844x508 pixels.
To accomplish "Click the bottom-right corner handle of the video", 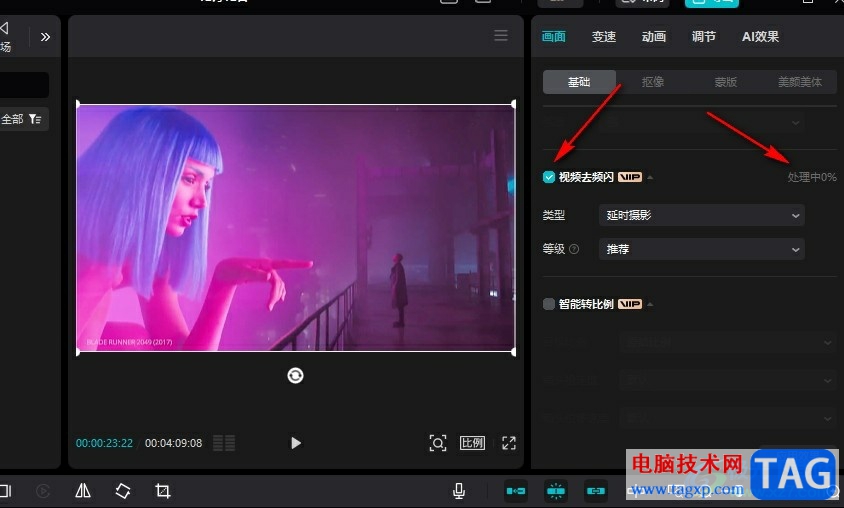I will click(514, 351).
